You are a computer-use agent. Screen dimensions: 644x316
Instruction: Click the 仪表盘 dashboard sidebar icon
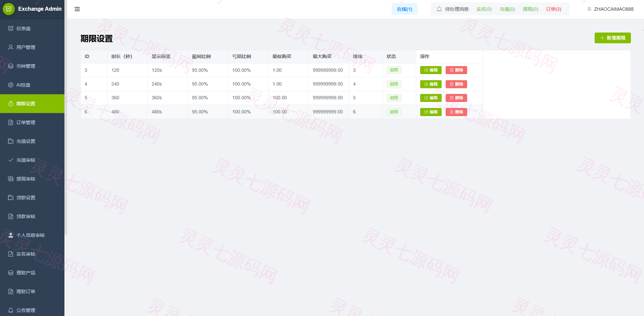click(x=11, y=29)
